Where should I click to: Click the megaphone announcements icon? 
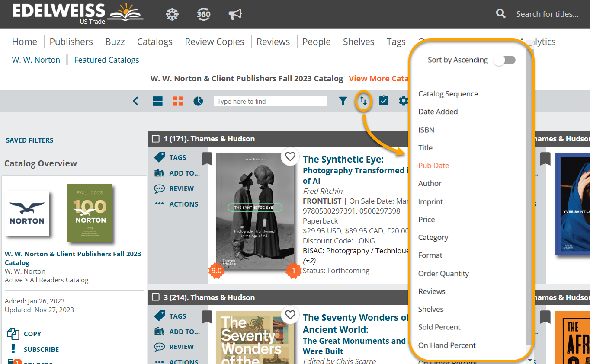point(235,14)
